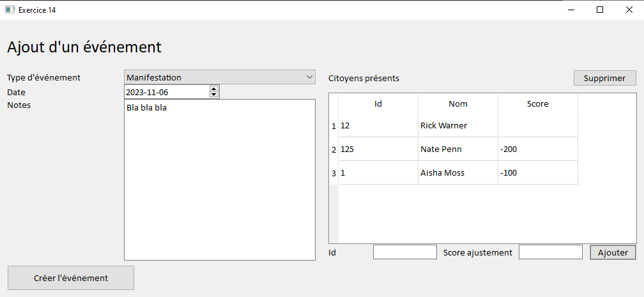
Task: Click the dropdown chevron beside Manifestation
Action: (x=309, y=77)
